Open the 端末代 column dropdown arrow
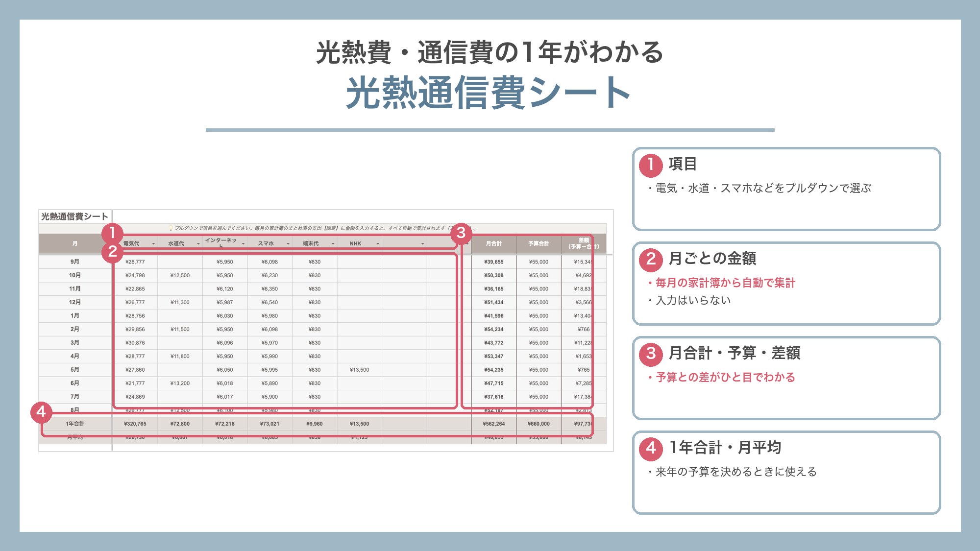The height and width of the screenshot is (551, 980). pyautogui.click(x=333, y=244)
